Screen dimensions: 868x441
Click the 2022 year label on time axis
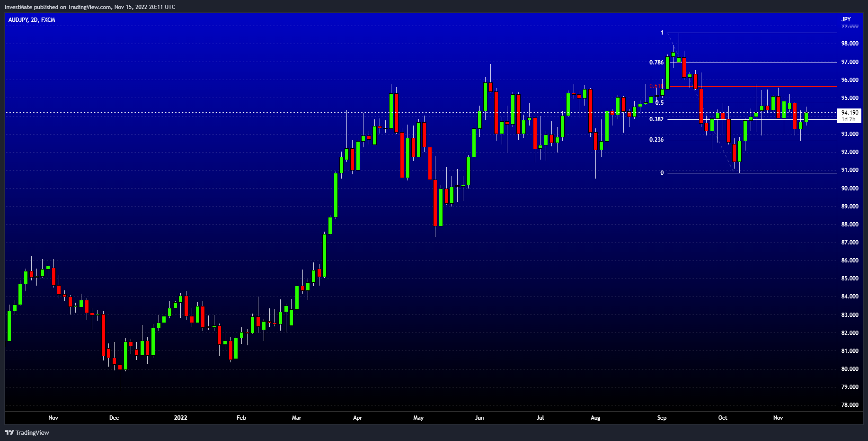pyautogui.click(x=180, y=418)
